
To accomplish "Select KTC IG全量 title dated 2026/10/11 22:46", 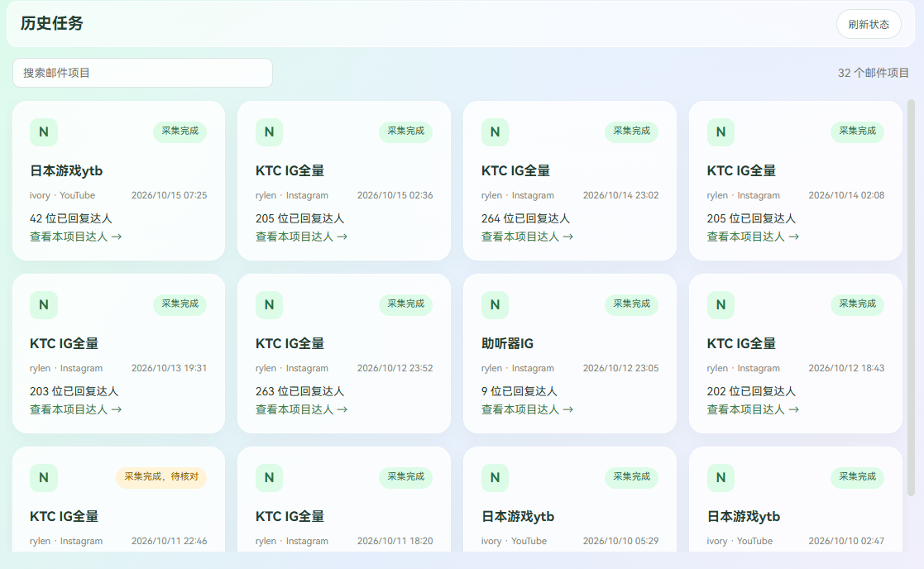I will click(65, 517).
